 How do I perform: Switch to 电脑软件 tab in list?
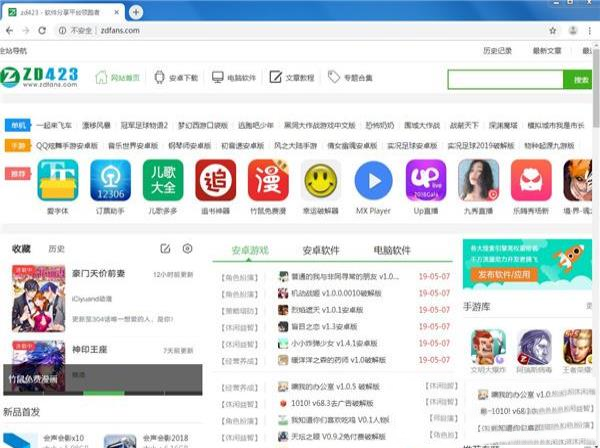pos(392,250)
